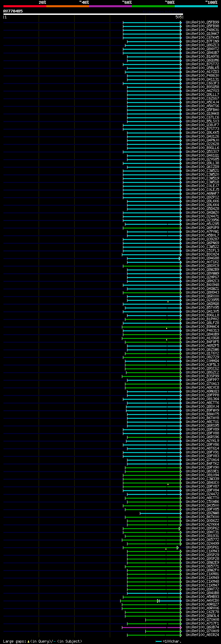Click the purple ~60% identity legend segment

[x=110, y=6]
